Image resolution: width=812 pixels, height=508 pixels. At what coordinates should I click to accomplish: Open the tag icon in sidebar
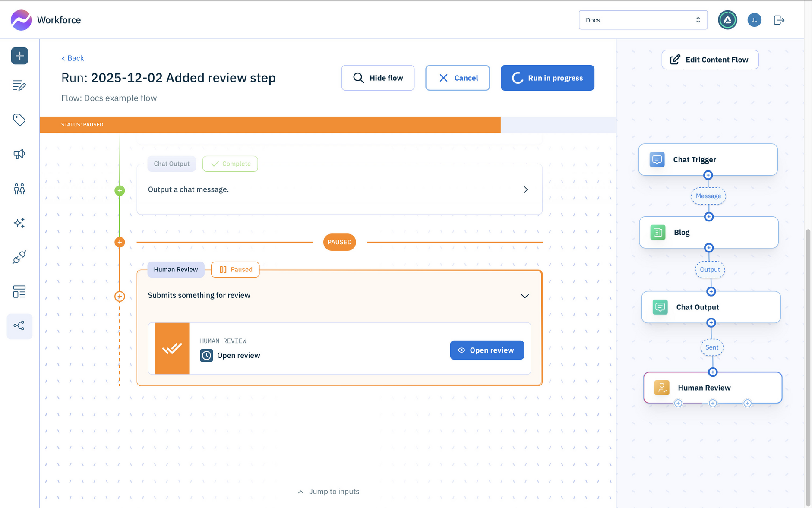point(19,120)
